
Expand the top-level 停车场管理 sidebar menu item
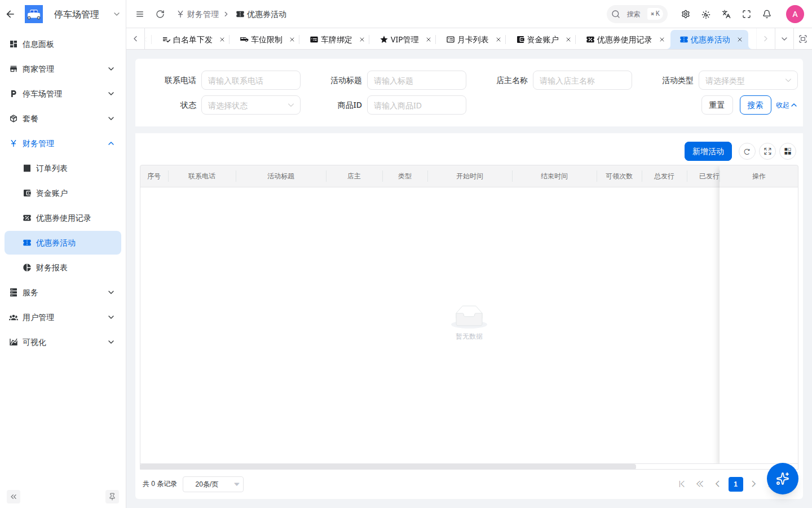tap(63, 94)
